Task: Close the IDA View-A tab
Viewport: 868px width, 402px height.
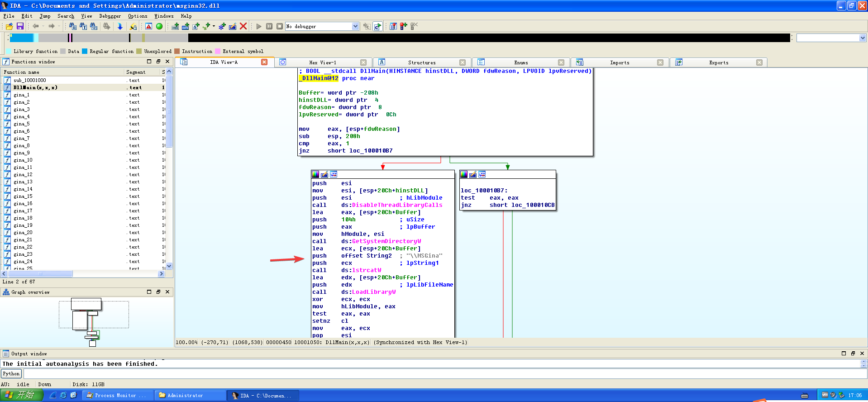Action: 264,62
